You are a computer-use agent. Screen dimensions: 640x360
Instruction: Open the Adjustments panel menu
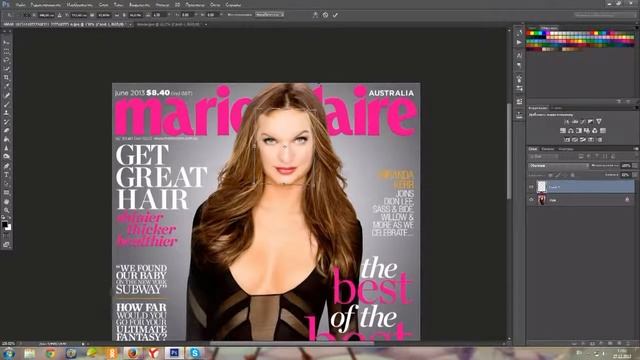636,108
